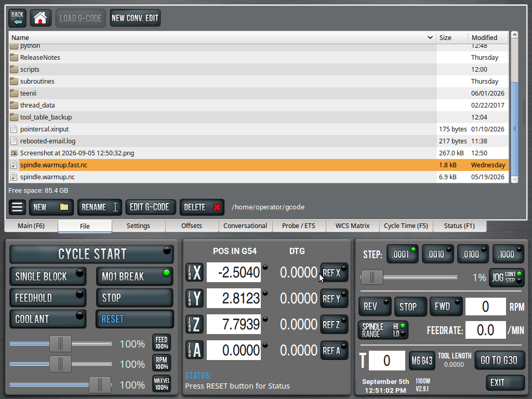
Task: Switch the JOG CONT/STEP mode
Action: click(x=507, y=277)
